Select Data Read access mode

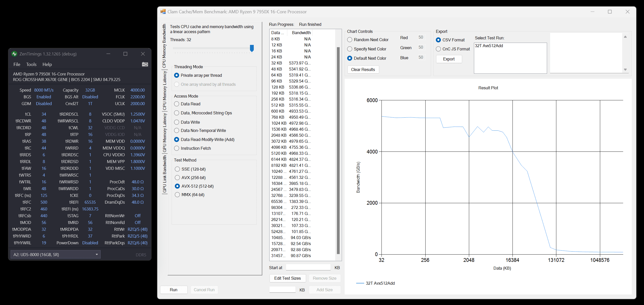[177, 104]
